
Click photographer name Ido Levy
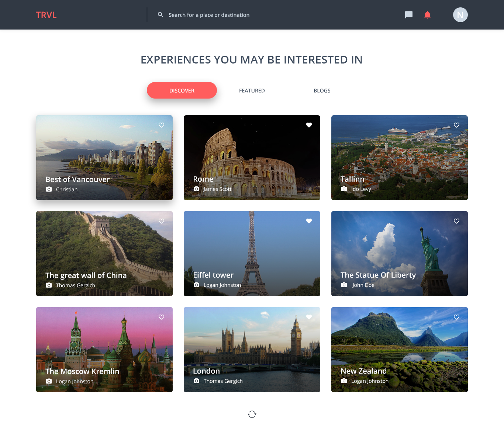361,189
